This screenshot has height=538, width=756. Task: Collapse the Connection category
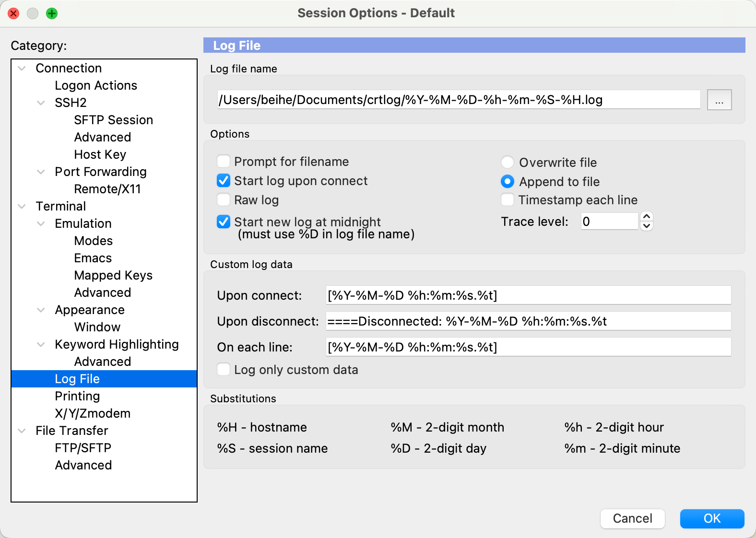(22, 69)
